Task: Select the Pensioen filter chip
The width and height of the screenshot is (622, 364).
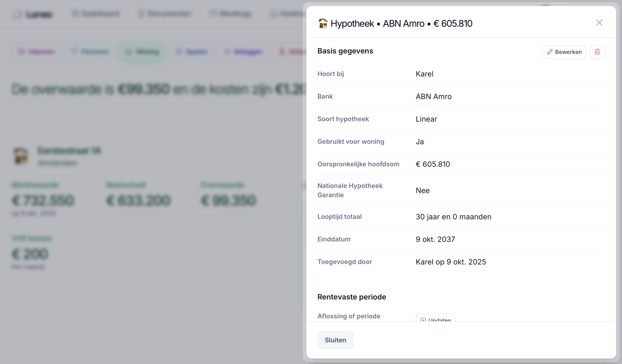Action: pyautogui.click(x=90, y=52)
